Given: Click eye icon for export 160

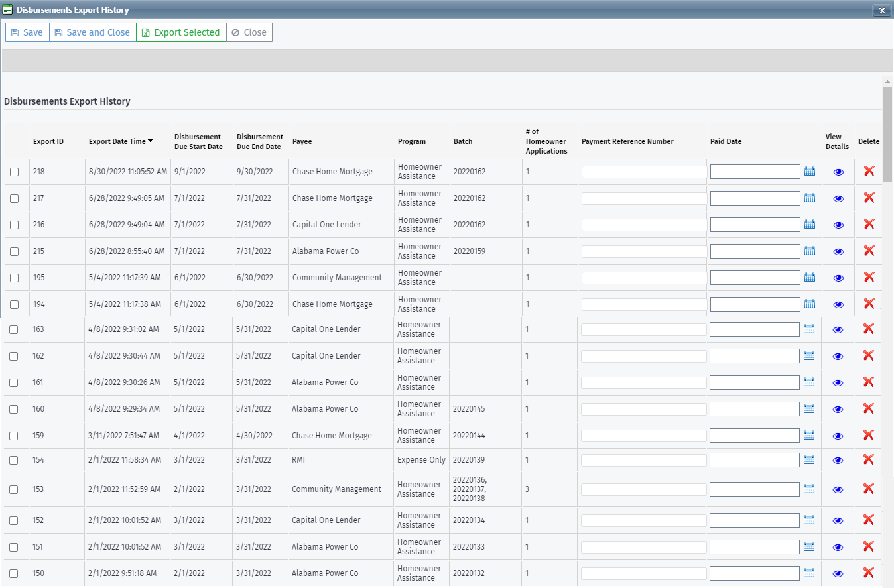Looking at the screenshot, I should pyautogui.click(x=838, y=409).
